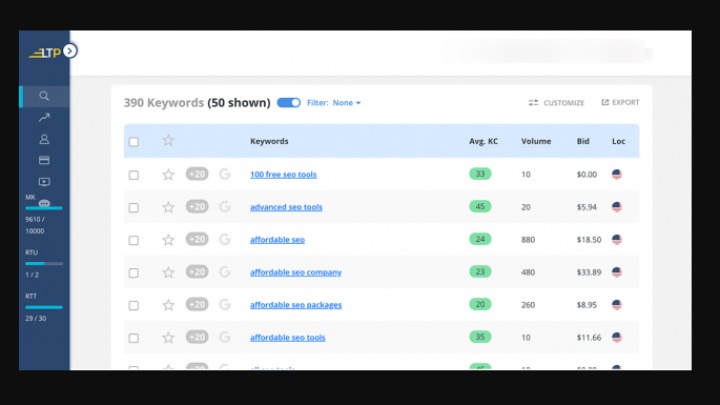Open the keyword search magnifier icon
The height and width of the screenshot is (405, 720).
(x=44, y=96)
